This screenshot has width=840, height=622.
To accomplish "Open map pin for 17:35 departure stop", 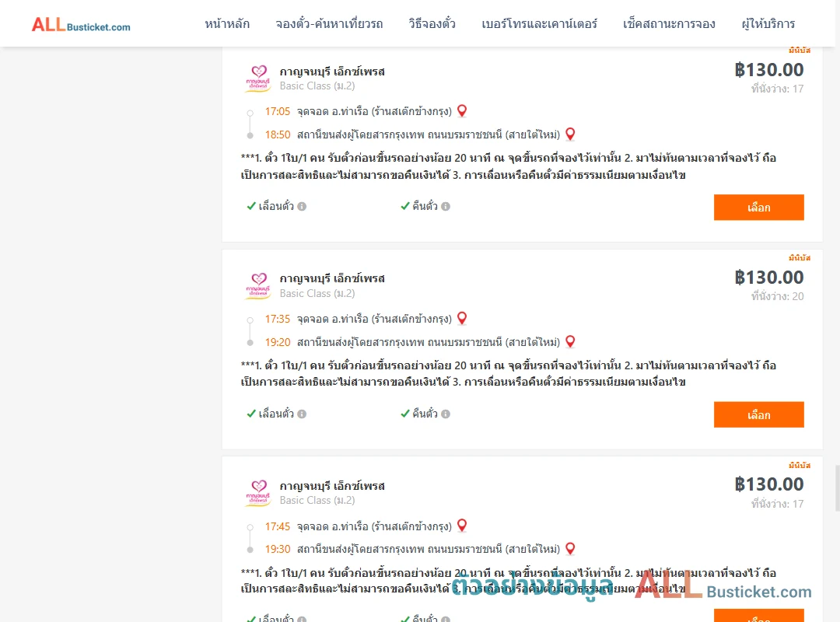I will pyautogui.click(x=462, y=318).
